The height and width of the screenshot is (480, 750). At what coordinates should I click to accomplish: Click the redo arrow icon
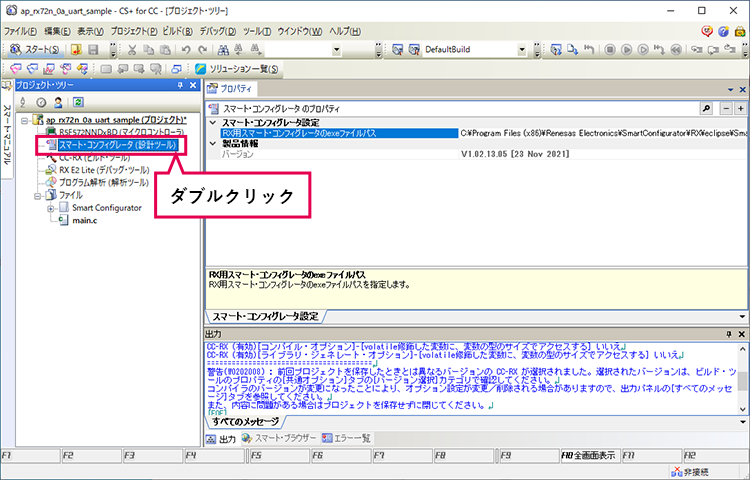point(203,49)
